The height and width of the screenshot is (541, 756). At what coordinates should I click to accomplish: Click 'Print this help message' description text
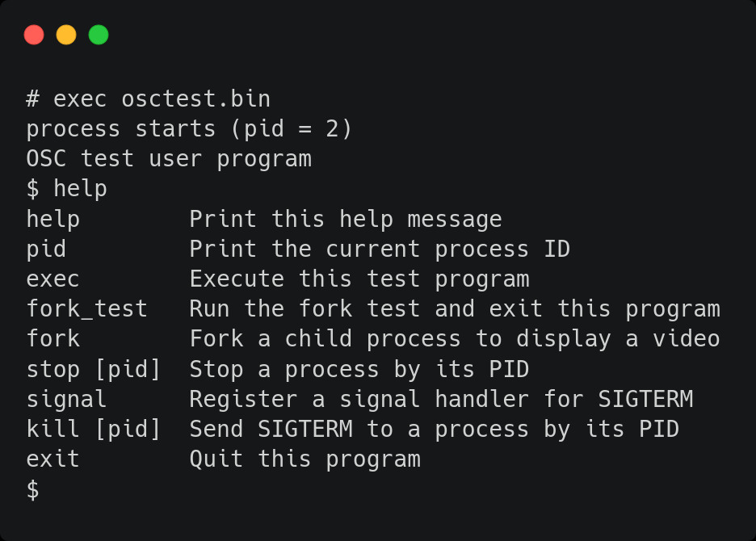coord(345,219)
